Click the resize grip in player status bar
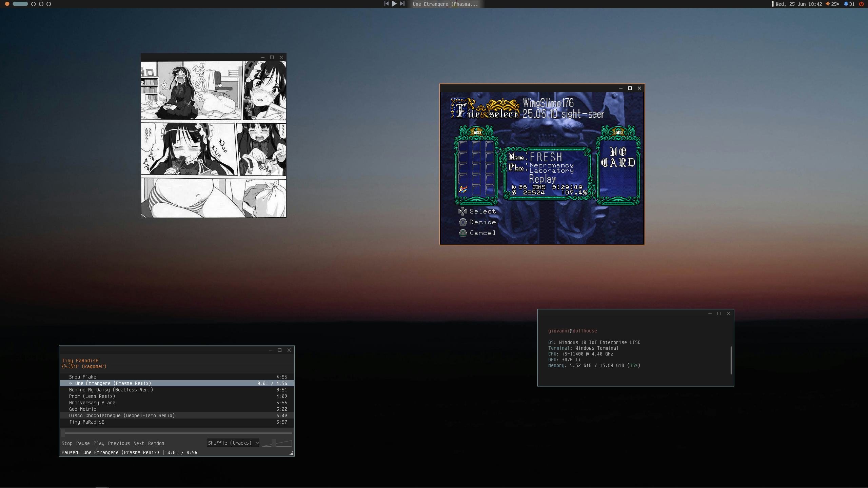The image size is (868, 488). tap(291, 453)
